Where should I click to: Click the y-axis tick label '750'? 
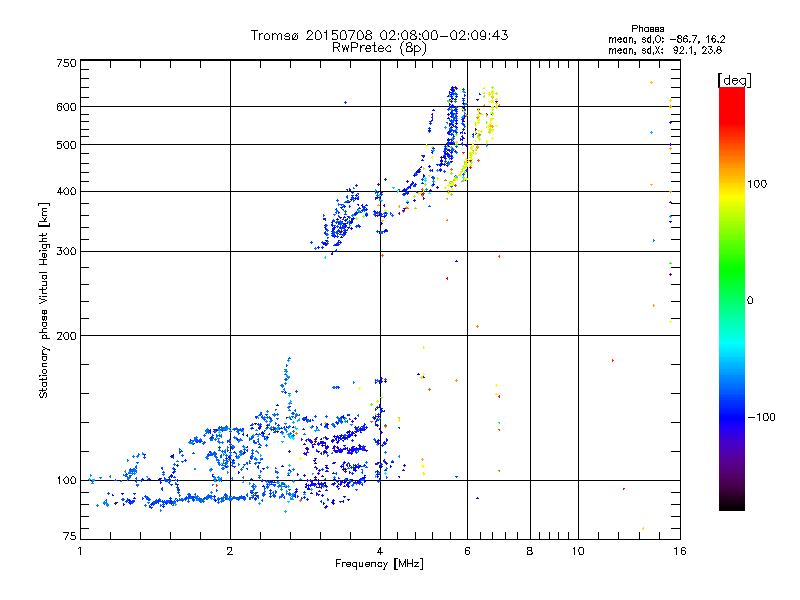pyautogui.click(x=66, y=63)
